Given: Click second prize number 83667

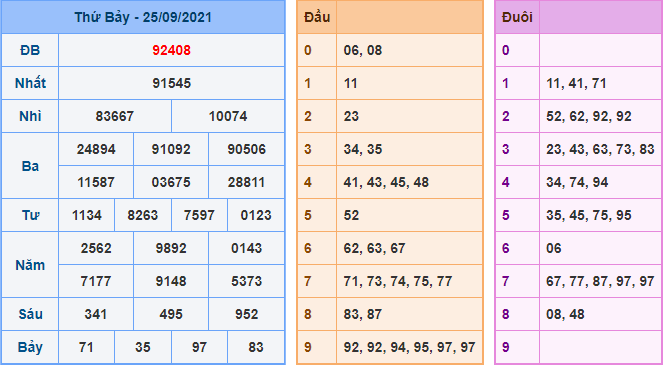Looking at the screenshot, I should point(115,116).
